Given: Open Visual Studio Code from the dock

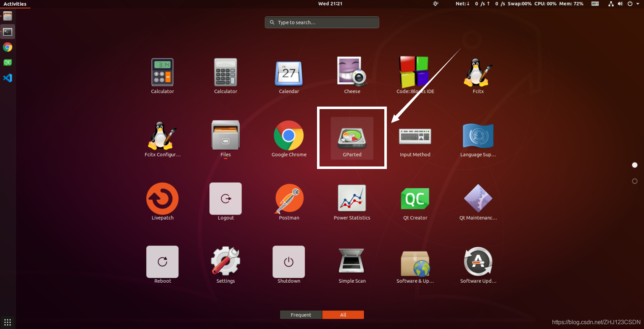Looking at the screenshot, I should [x=7, y=78].
